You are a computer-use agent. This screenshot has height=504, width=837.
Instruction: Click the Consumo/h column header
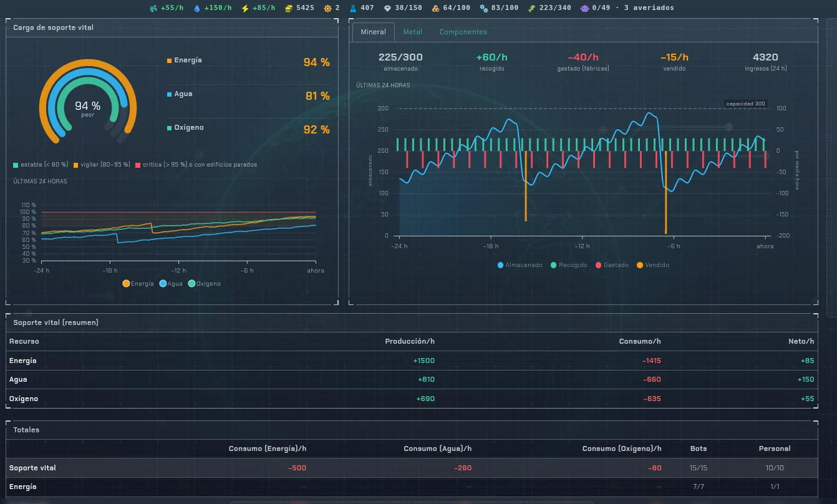tap(640, 341)
